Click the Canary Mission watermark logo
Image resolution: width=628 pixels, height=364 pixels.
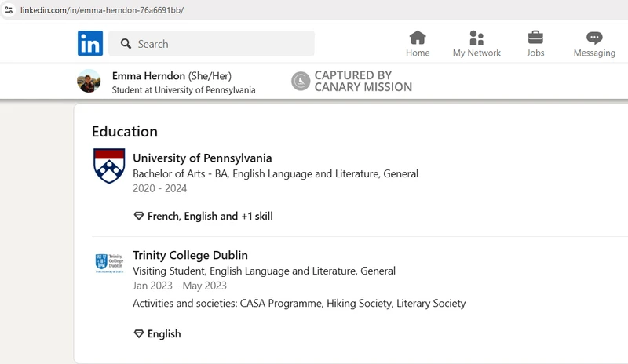pos(301,82)
